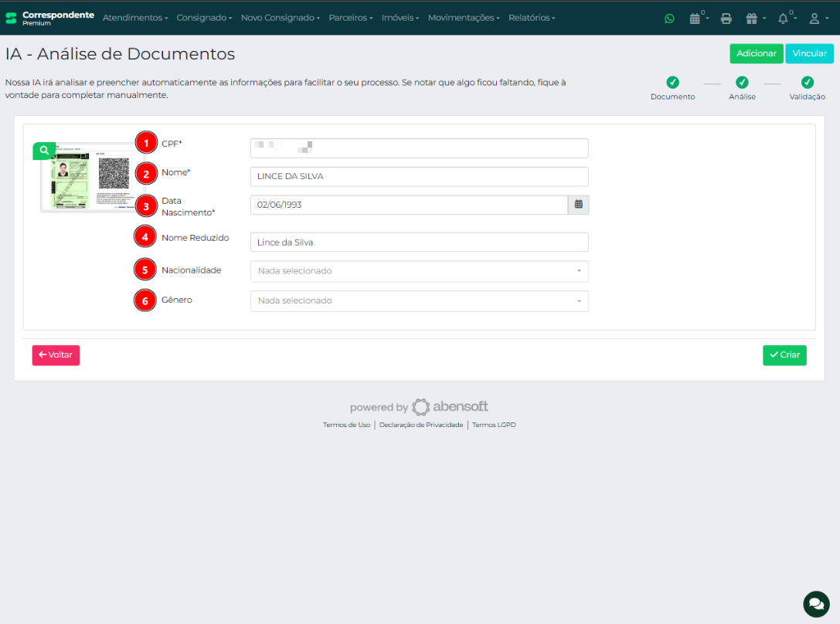This screenshot has width=840, height=624.
Task: Open the Termos LGPD link
Action: pos(494,425)
